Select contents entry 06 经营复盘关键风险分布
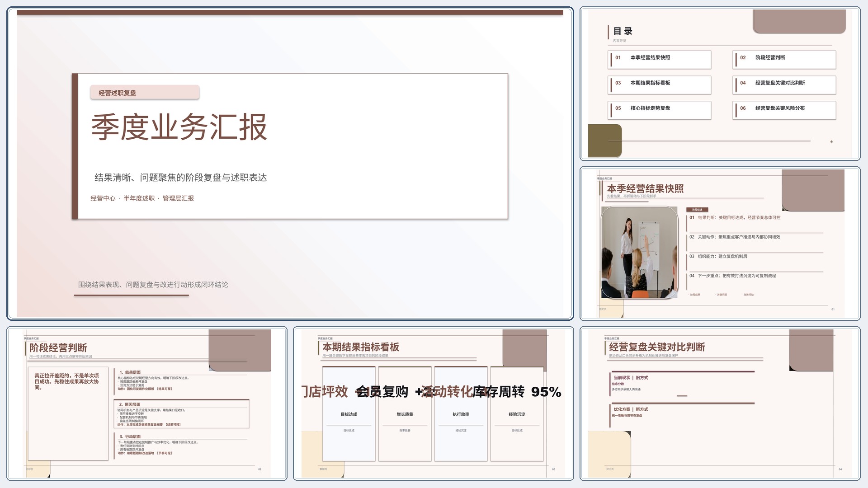This screenshot has width=868, height=488. 784,110
